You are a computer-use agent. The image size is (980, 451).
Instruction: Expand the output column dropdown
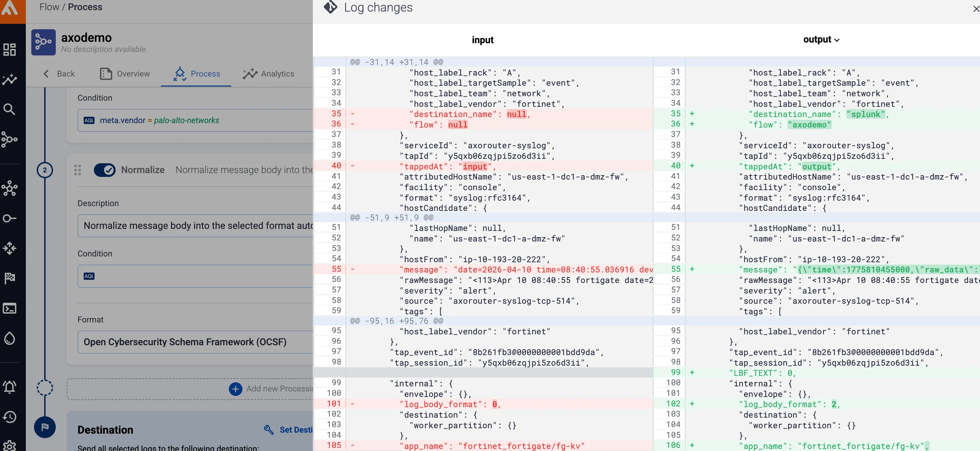click(x=821, y=39)
